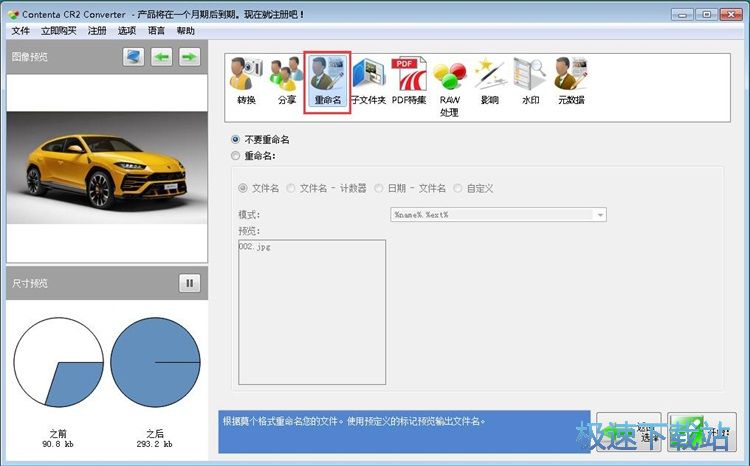Maximize the Contenta CR2 Converter window

point(707,14)
